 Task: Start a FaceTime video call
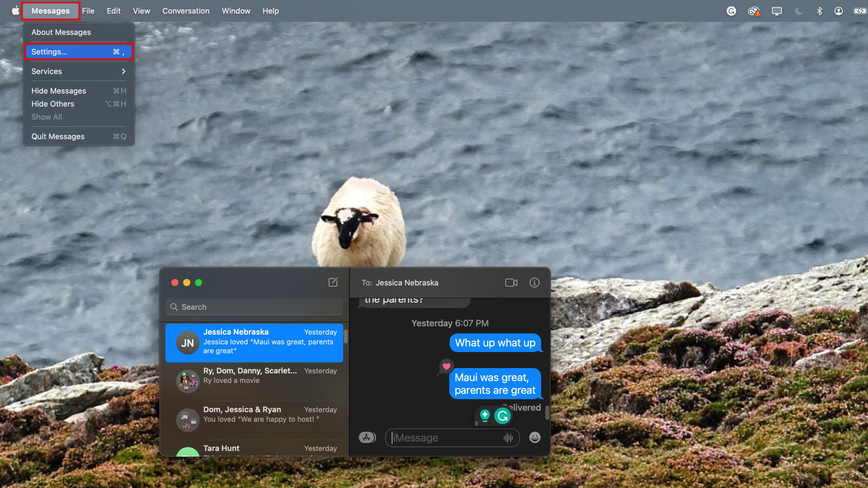[x=511, y=283]
